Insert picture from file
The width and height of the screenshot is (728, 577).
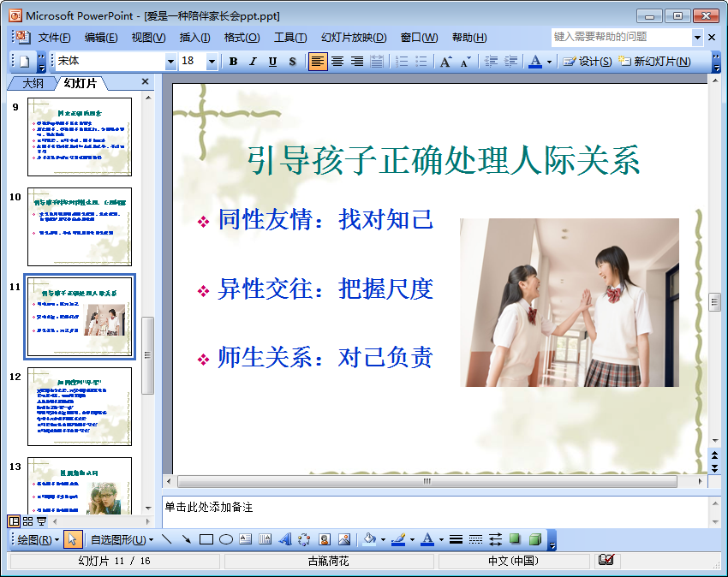[x=344, y=539]
